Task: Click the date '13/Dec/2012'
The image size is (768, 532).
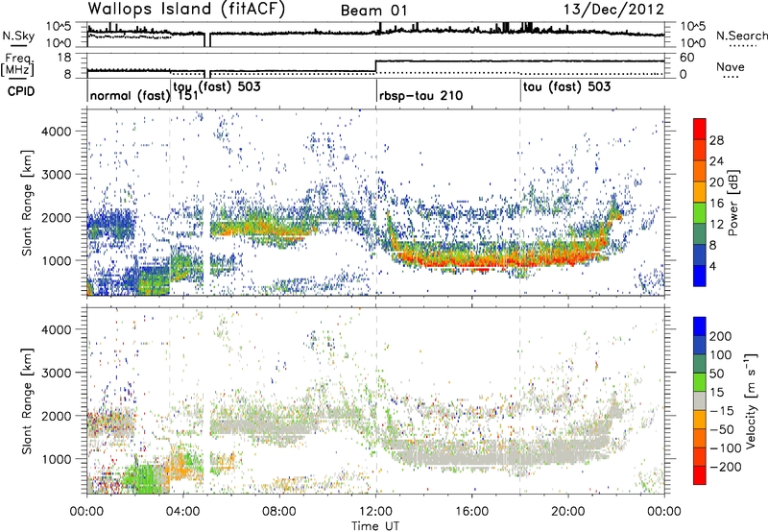Action: pyautogui.click(x=613, y=10)
